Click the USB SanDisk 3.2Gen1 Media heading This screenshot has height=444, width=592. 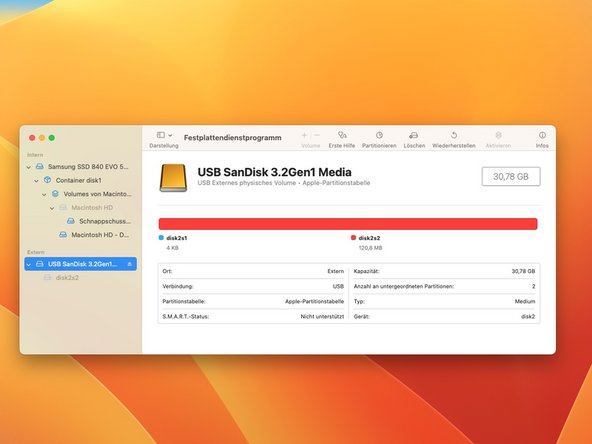(274, 172)
